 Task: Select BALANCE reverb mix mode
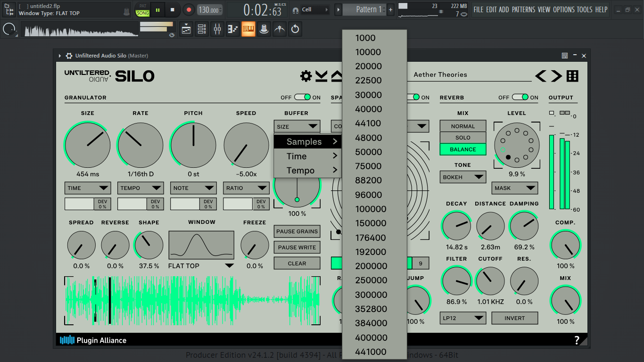click(x=463, y=149)
